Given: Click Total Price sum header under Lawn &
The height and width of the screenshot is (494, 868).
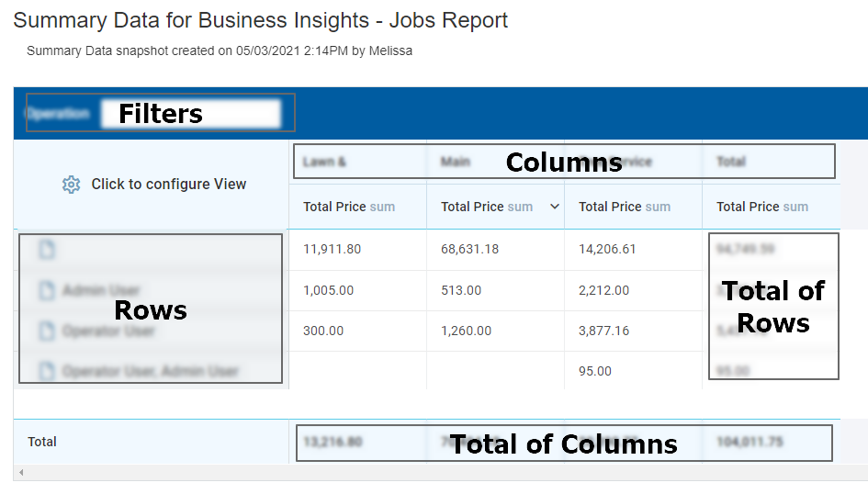Looking at the screenshot, I should (349, 207).
